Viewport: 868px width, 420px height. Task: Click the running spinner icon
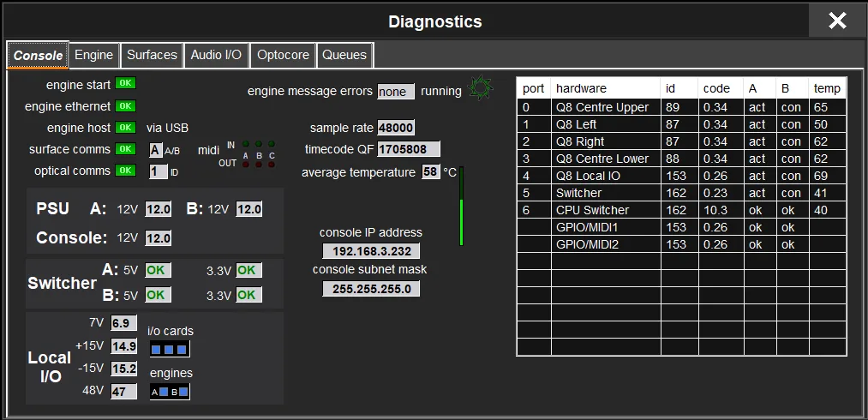coord(479,88)
